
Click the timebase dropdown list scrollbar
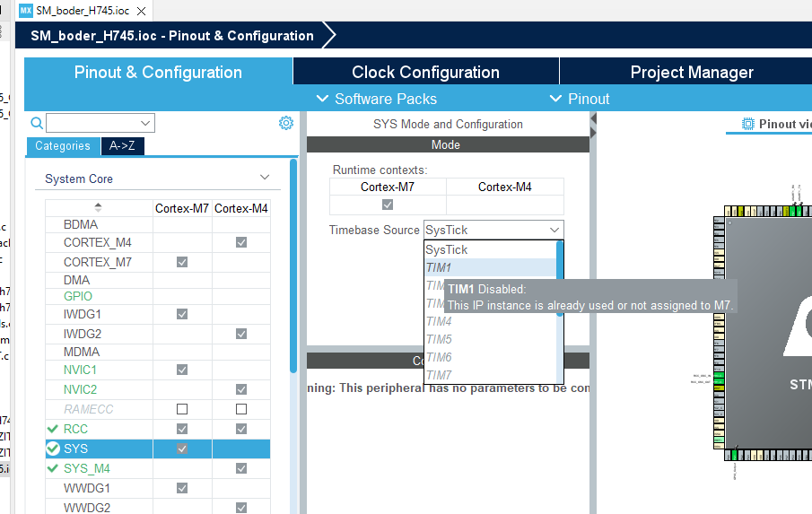pyautogui.click(x=560, y=278)
